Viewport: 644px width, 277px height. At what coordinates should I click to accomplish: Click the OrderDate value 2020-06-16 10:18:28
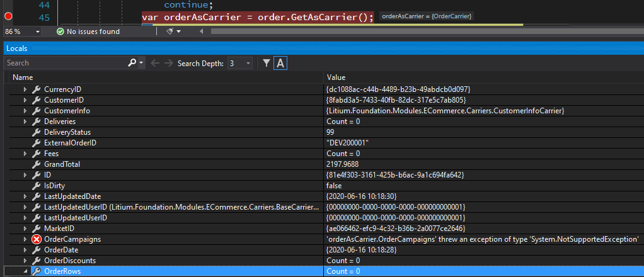tap(362, 250)
